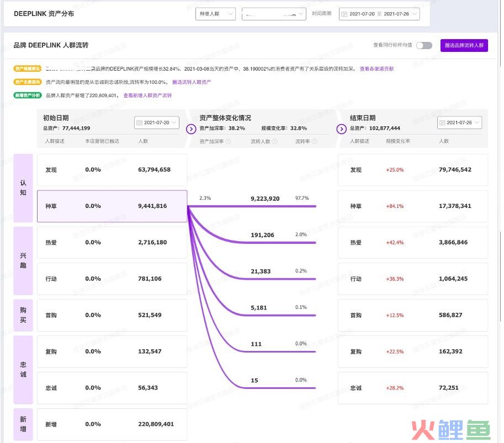The height and width of the screenshot is (443, 504).
Task: Select the 行动 row with 781,106 people
Action: 112,279
